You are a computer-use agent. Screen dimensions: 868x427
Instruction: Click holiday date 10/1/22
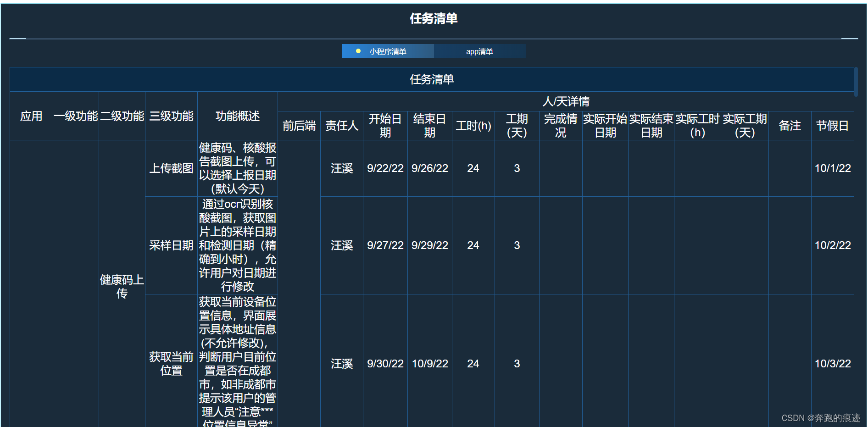pyautogui.click(x=833, y=168)
